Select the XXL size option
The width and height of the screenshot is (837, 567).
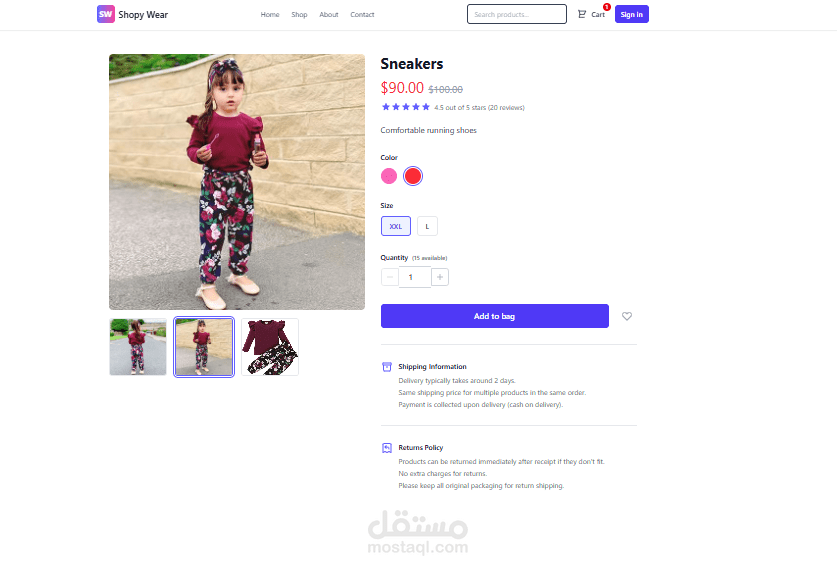pyautogui.click(x=396, y=226)
